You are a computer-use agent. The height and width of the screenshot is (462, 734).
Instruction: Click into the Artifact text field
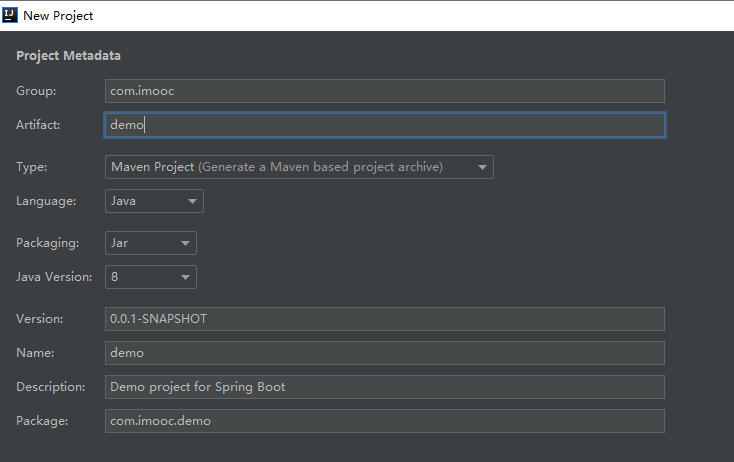[x=385, y=125]
